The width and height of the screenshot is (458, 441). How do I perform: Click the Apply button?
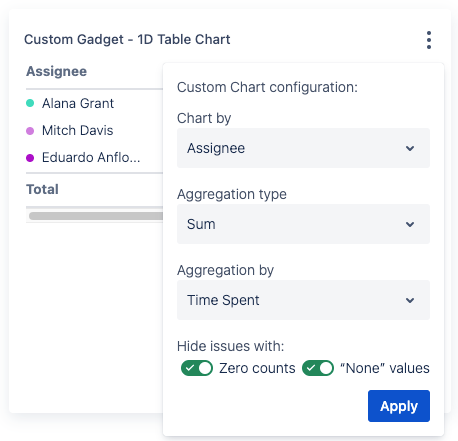click(x=399, y=406)
